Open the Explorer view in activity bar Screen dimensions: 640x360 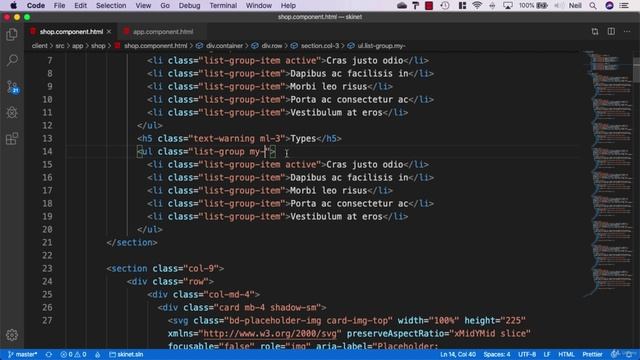[12, 34]
